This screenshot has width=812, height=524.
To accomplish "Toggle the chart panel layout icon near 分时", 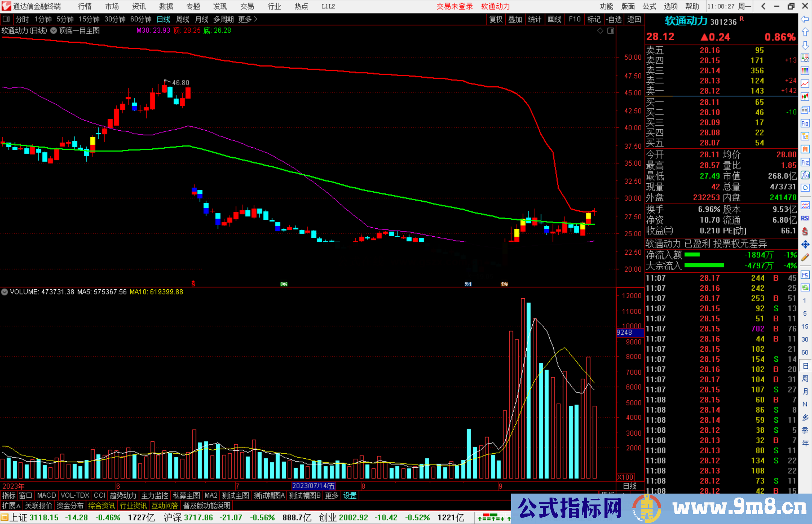I will pos(6,19).
